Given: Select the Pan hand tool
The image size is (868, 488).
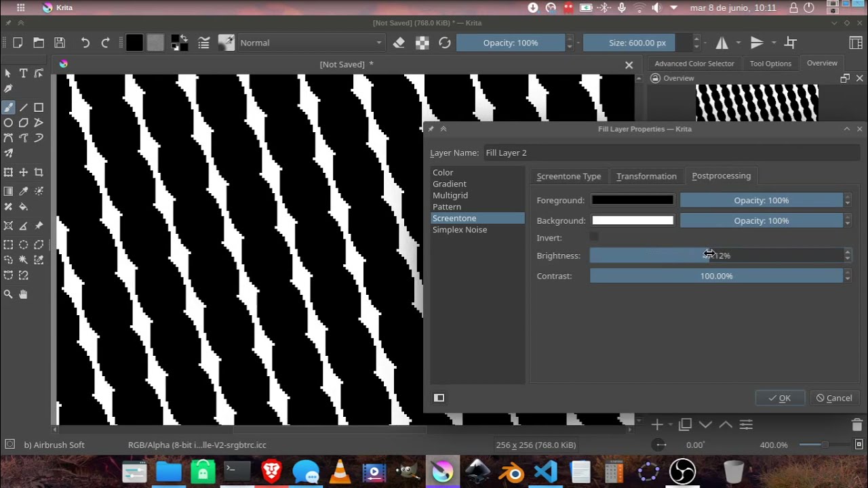Looking at the screenshot, I should click(x=23, y=294).
